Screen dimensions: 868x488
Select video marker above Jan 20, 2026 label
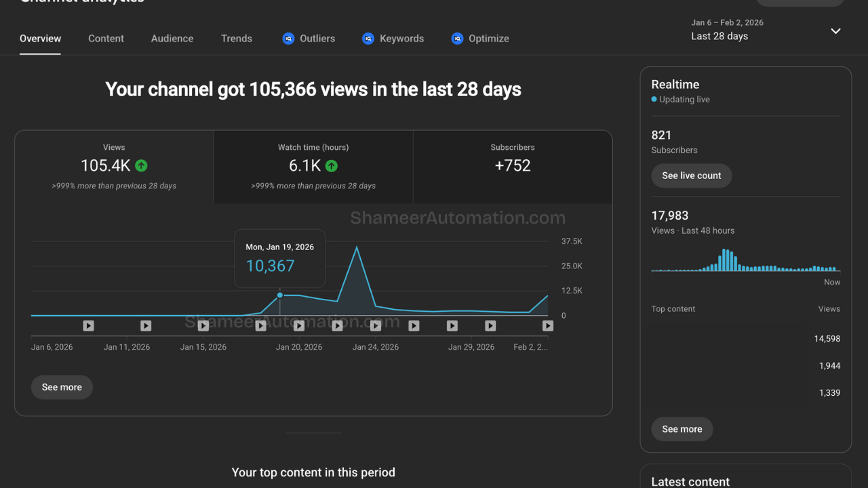pos(299,326)
